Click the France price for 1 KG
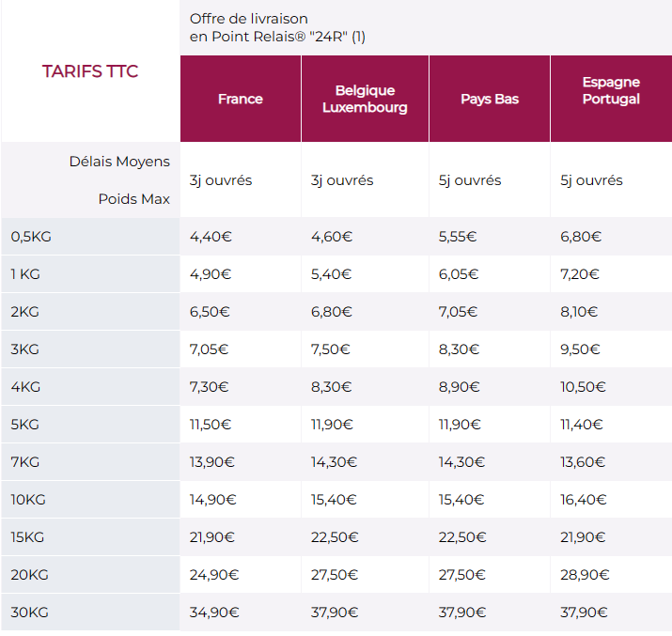The image size is (672, 636). point(211,274)
